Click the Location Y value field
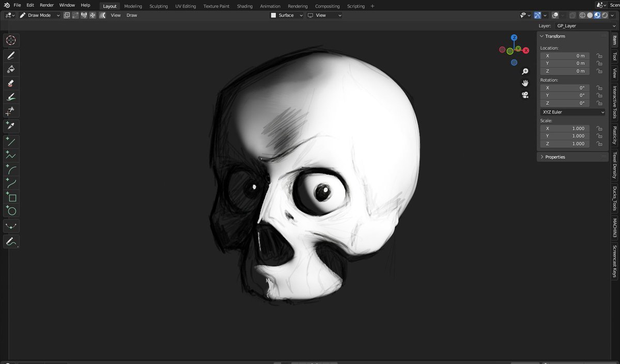 (565, 64)
